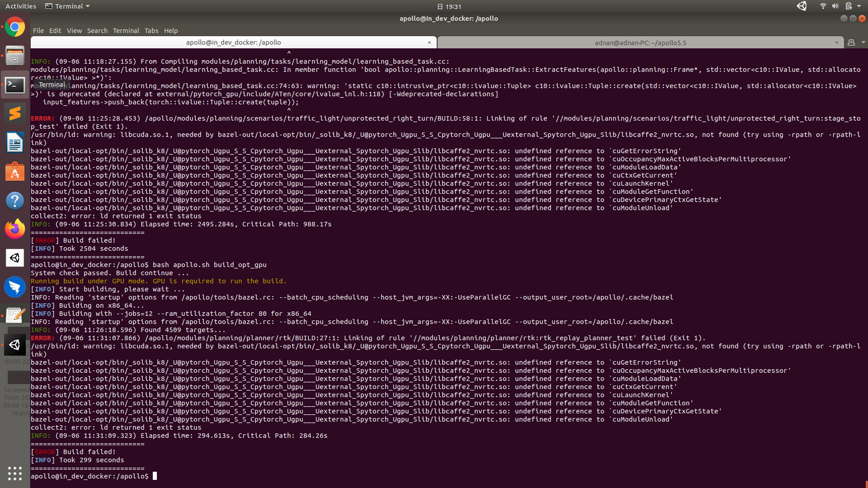Open the Tabs menu

click(x=151, y=31)
